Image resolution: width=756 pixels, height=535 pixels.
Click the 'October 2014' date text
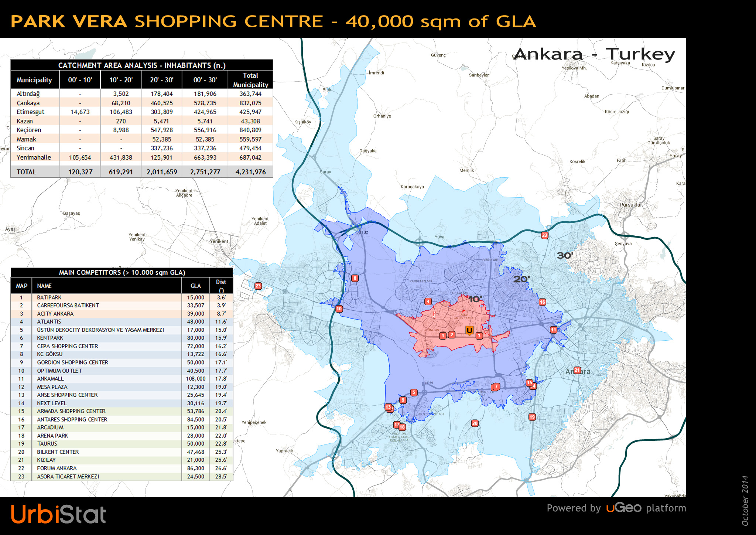745,500
